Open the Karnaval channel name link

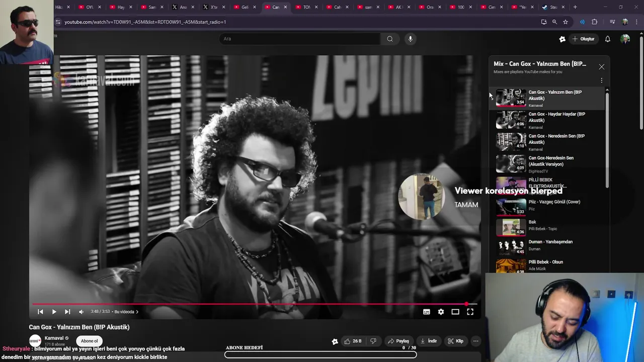54,338
